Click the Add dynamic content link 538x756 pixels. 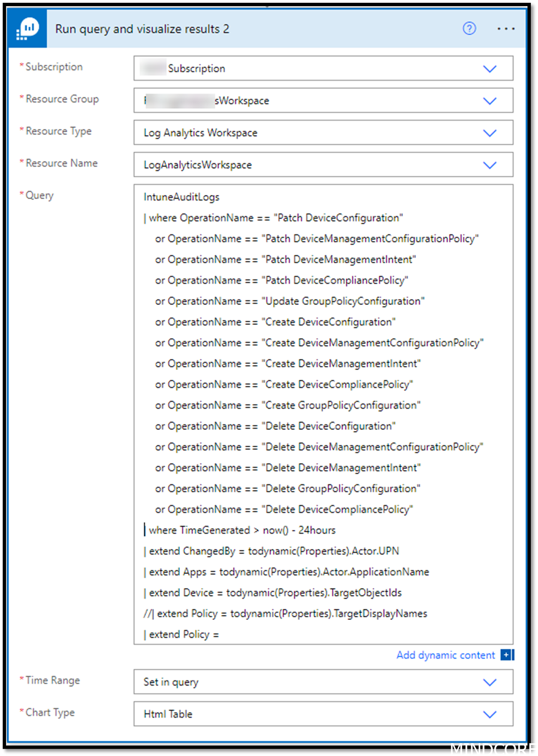click(x=445, y=655)
